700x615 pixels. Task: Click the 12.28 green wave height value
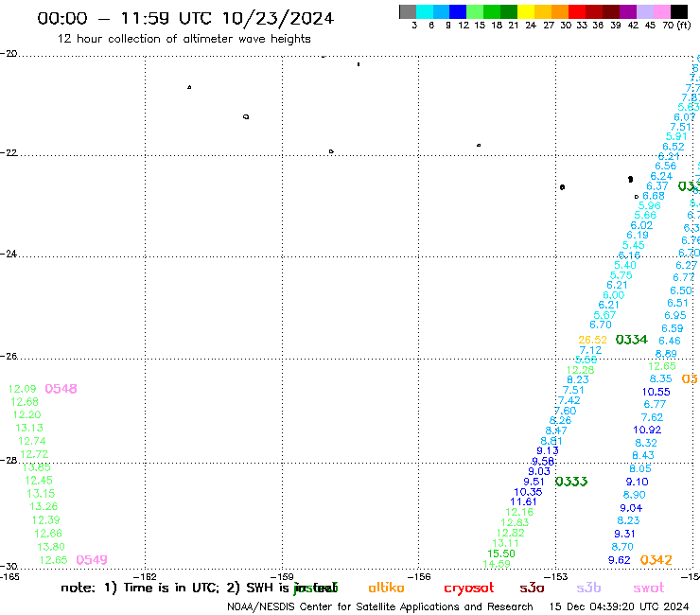pyautogui.click(x=581, y=370)
